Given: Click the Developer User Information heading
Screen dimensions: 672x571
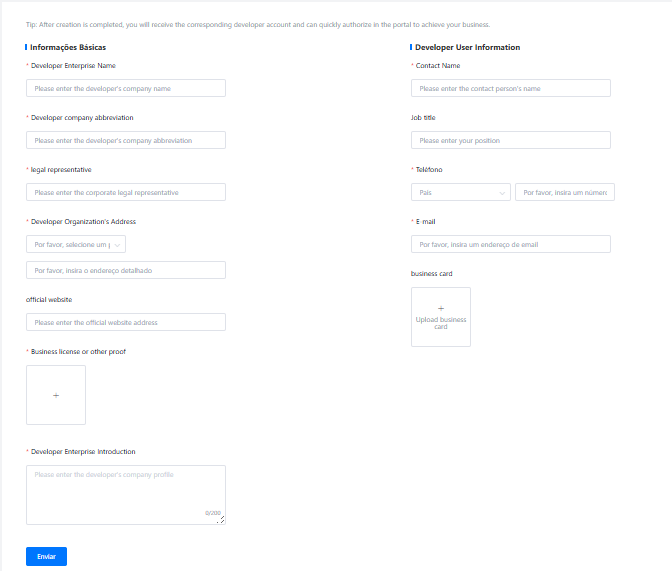Looking at the screenshot, I should tap(467, 47).
